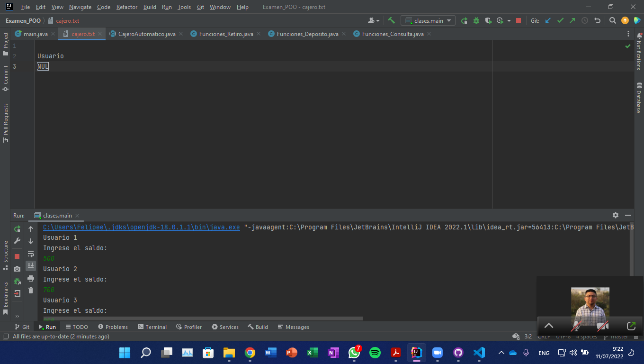
Task: Open the Terminal tool window
Action: coord(152,327)
